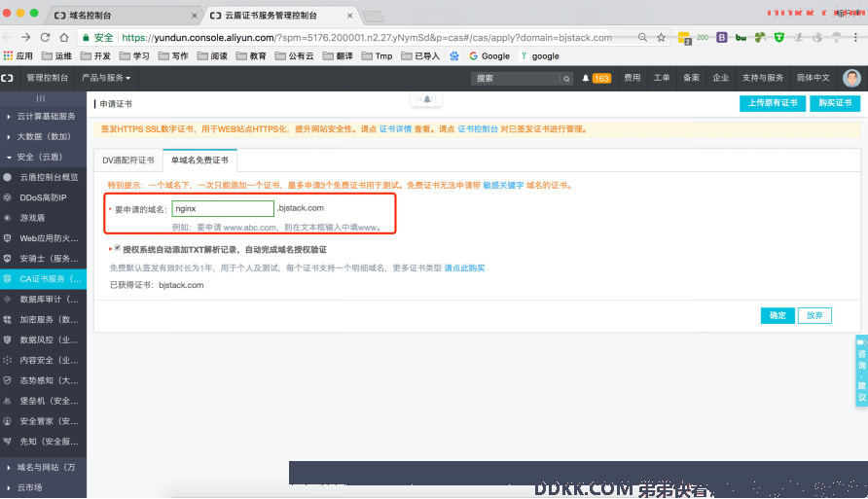Screen dimensions: 868x499
Task: Focus the domain prefix input containing nginx
Action: coord(223,208)
